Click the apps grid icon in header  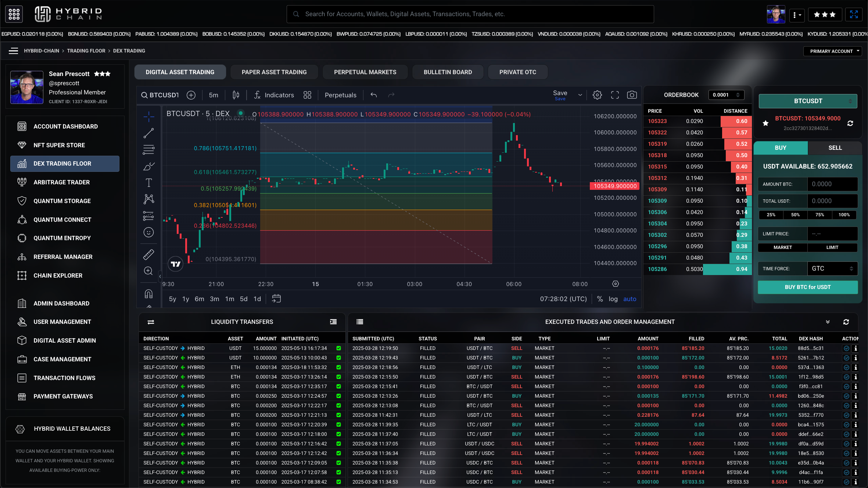pyautogui.click(x=14, y=14)
